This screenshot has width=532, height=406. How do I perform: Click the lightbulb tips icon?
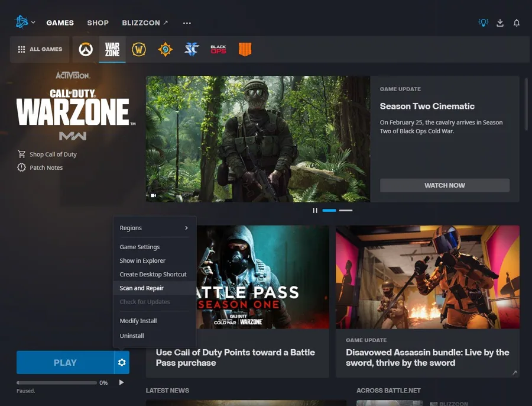(483, 22)
